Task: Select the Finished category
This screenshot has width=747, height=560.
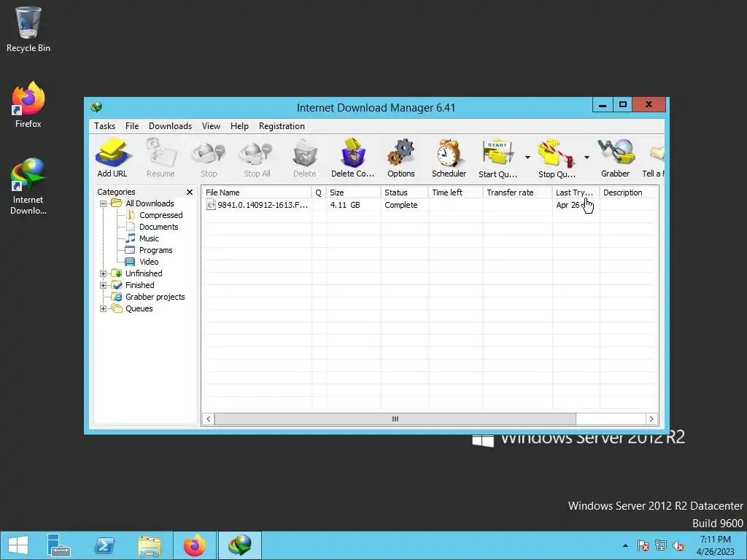Action: click(139, 285)
